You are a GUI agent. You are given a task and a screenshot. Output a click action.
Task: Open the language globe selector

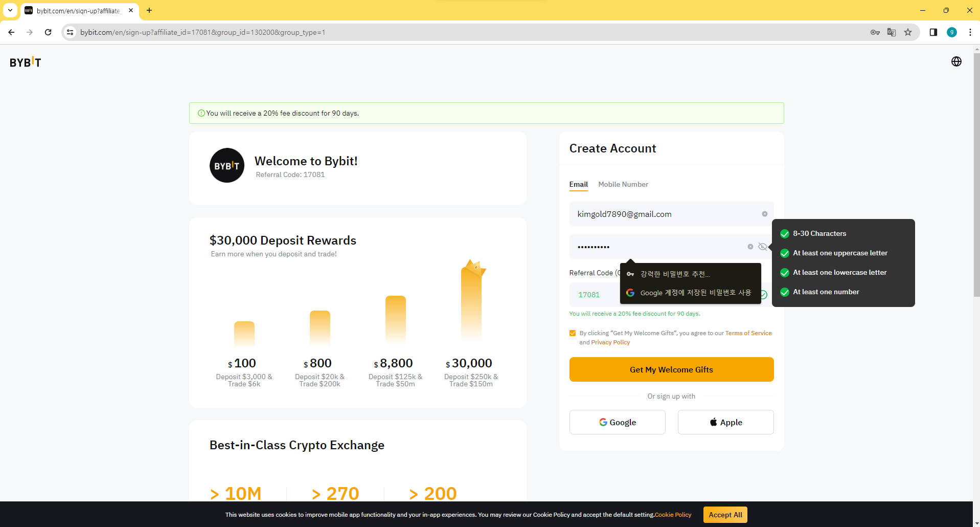pyautogui.click(x=956, y=62)
